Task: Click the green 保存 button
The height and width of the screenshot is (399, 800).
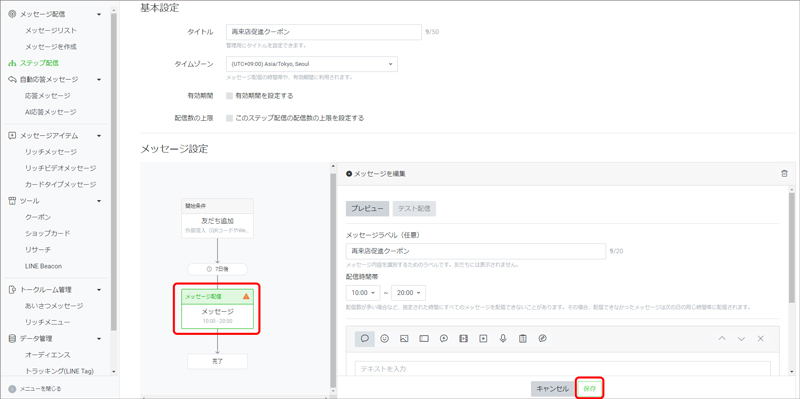Action: point(590,389)
